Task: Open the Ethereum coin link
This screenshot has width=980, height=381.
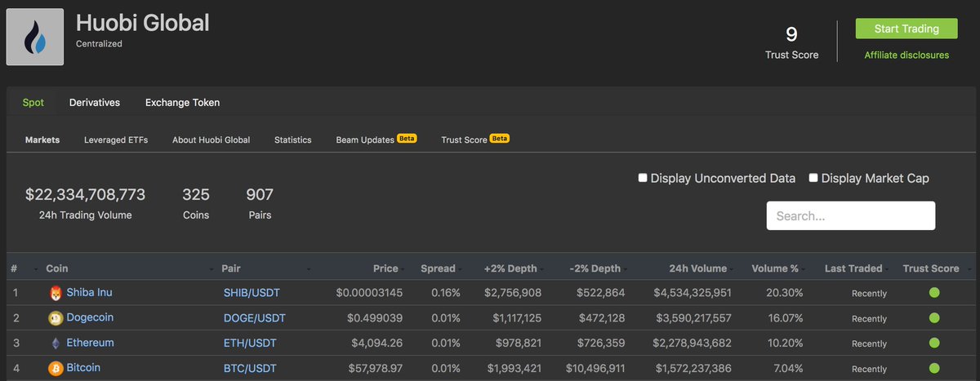Action: coord(91,343)
